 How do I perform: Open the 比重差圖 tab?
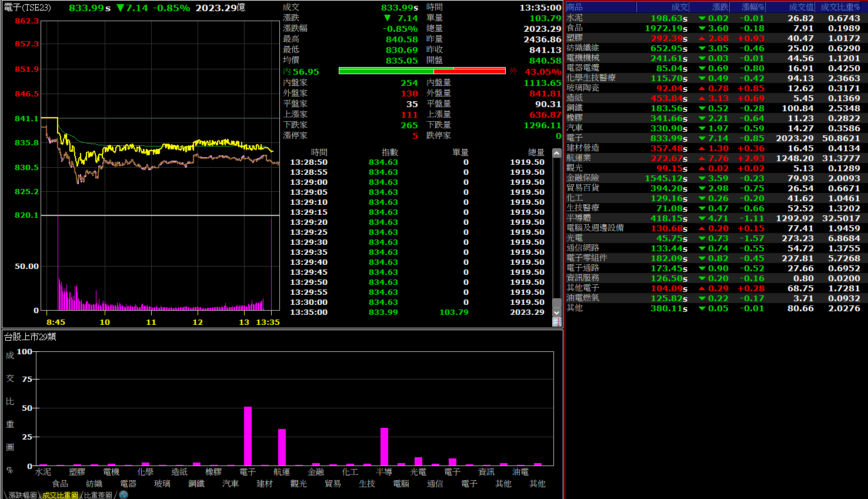pos(98,495)
